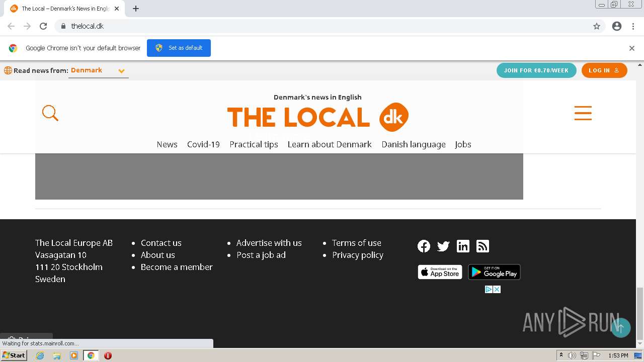Click the volume speaker tray icon

tap(572, 355)
